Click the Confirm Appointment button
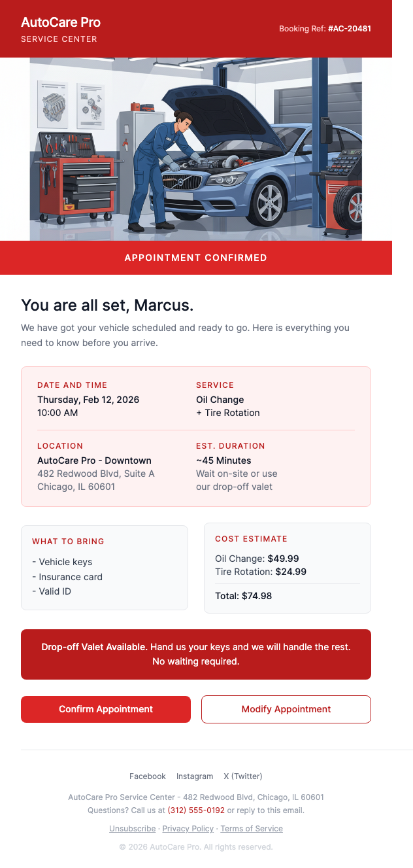The width and height of the screenshot is (413, 868). (x=105, y=709)
